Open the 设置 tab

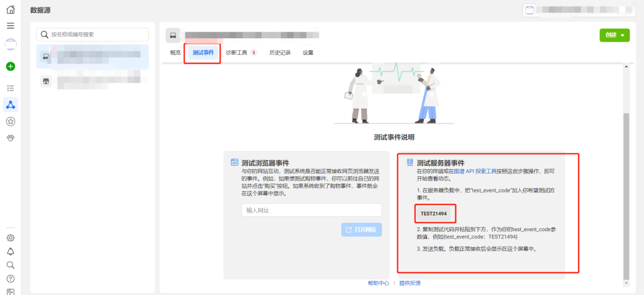(x=308, y=53)
